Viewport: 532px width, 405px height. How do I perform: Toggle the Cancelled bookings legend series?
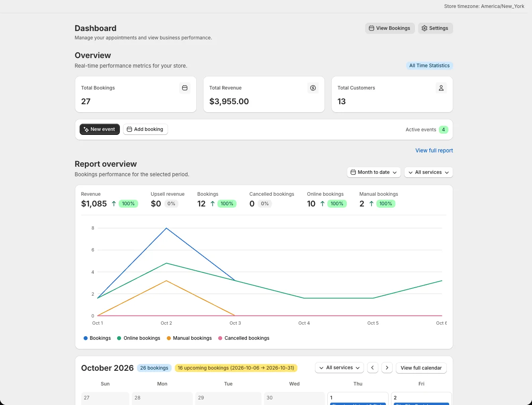point(244,338)
